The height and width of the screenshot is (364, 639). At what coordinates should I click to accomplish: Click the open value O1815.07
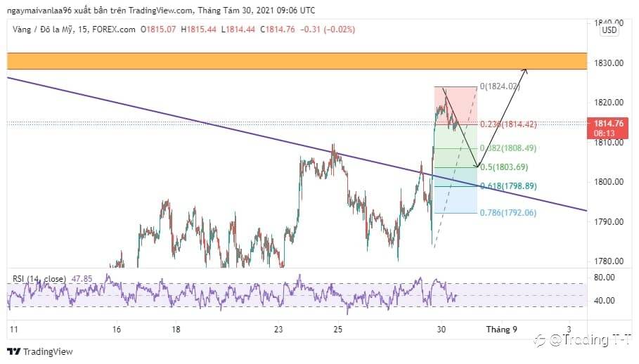coord(158,30)
